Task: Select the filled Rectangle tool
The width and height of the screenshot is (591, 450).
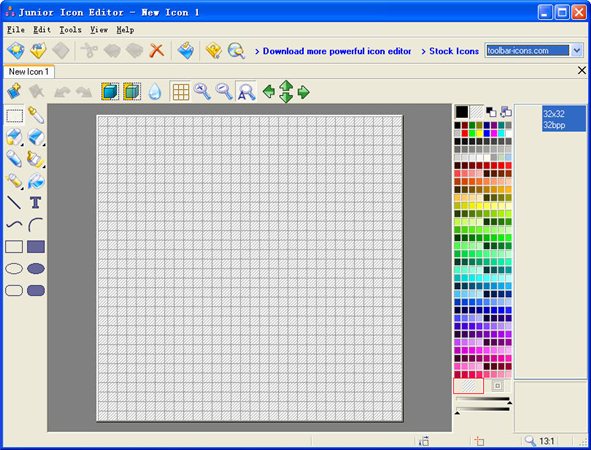Action: [36, 247]
